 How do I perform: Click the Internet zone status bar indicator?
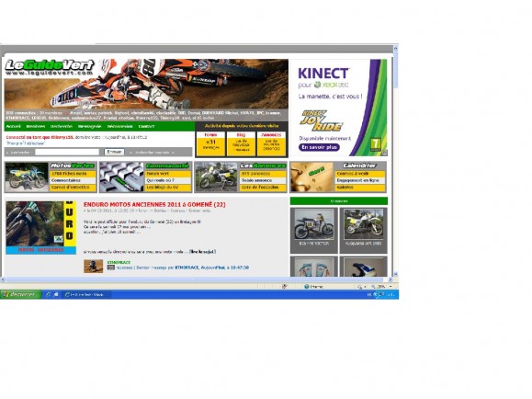click(313, 287)
